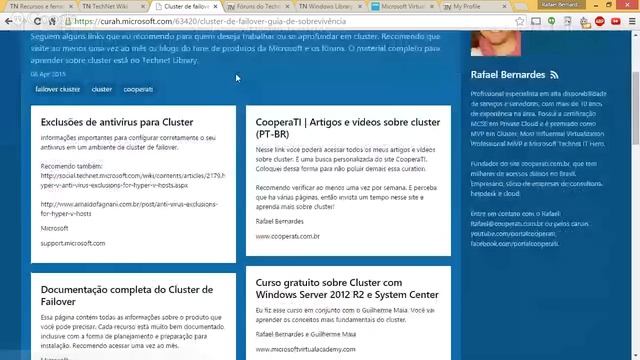Open the Chrome hamburger menu
This screenshot has width=640, height=360.
point(632,21)
